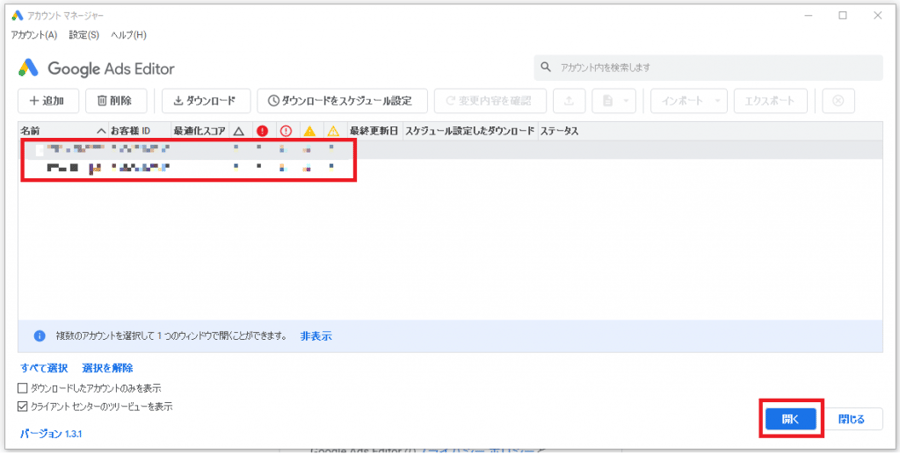Image resolution: width=900 pixels, height=454 pixels.
Task: Open the document icon dropdown in toolbar
Action: (x=614, y=101)
